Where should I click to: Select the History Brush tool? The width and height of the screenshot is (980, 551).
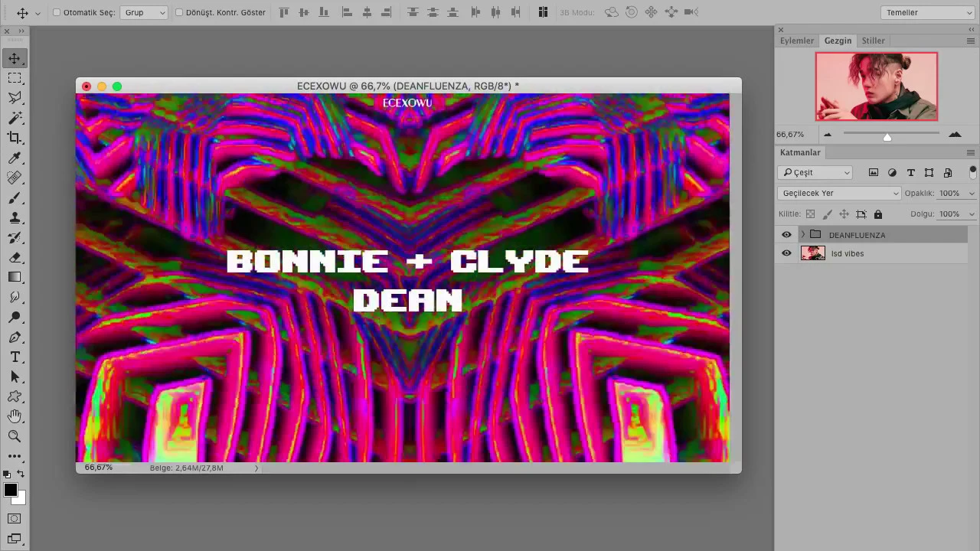[x=15, y=237]
